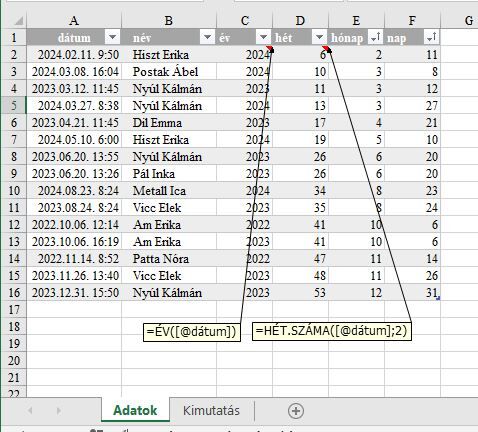Image resolution: width=478 pixels, height=432 pixels.
Task: Click cell with date 2024.03.08. 16:04
Action: pos(74,71)
